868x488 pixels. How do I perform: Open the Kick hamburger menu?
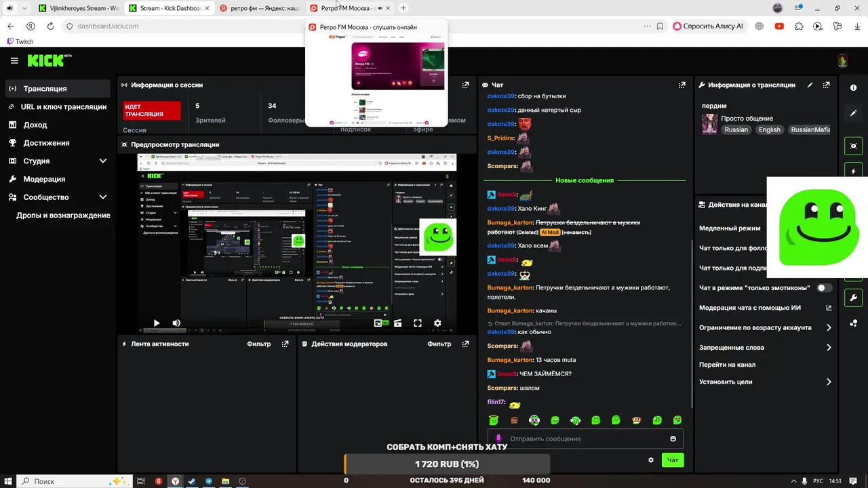(x=14, y=61)
